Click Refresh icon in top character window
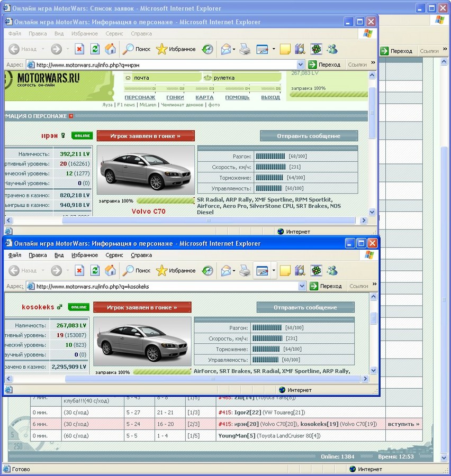This screenshot has width=451, height=476. tap(95, 49)
